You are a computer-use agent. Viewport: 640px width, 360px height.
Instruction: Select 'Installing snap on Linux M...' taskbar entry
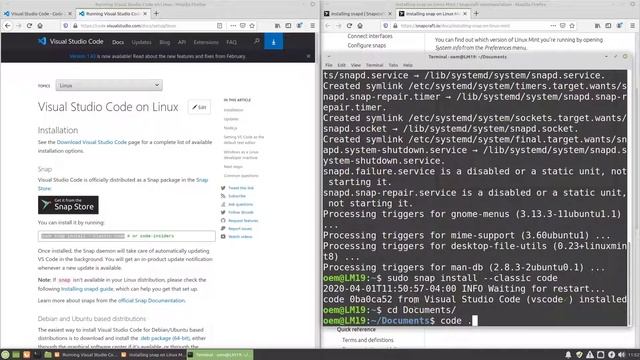pyautogui.click(x=152, y=355)
